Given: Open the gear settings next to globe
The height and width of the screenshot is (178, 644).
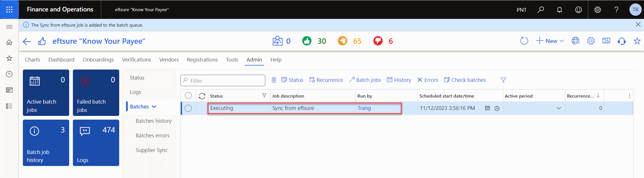Looking at the screenshot, I should [591, 41].
